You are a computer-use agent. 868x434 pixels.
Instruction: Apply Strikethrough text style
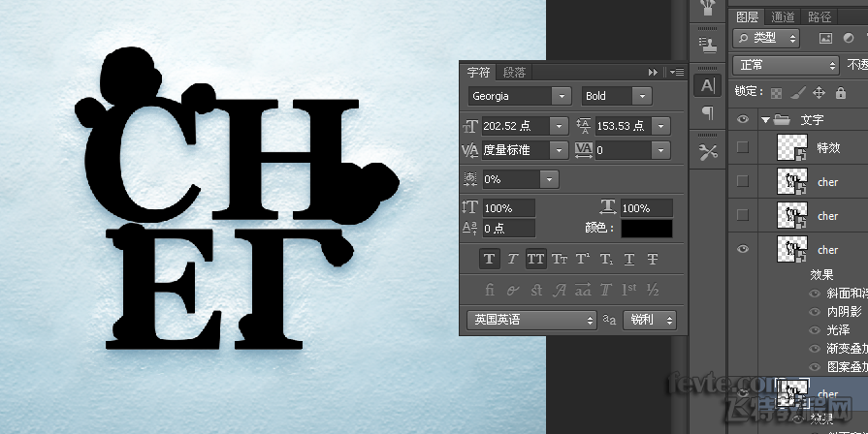pyautogui.click(x=653, y=259)
